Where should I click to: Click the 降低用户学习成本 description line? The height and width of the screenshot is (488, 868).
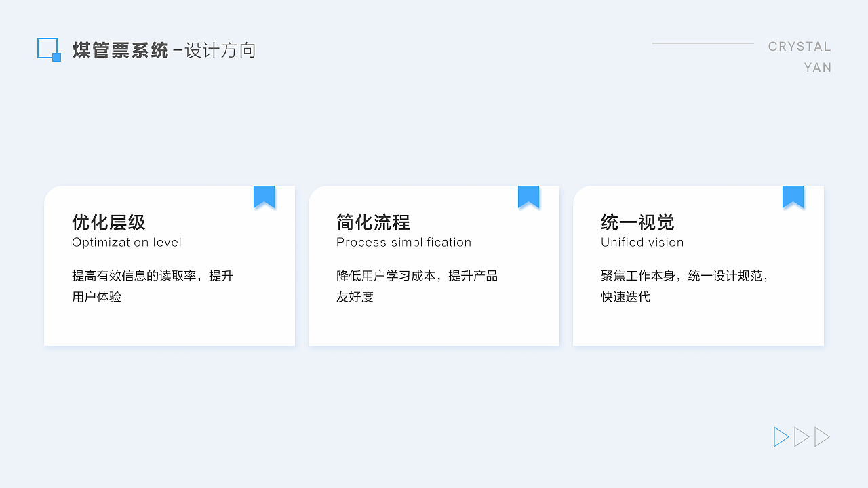tap(417, 276)
